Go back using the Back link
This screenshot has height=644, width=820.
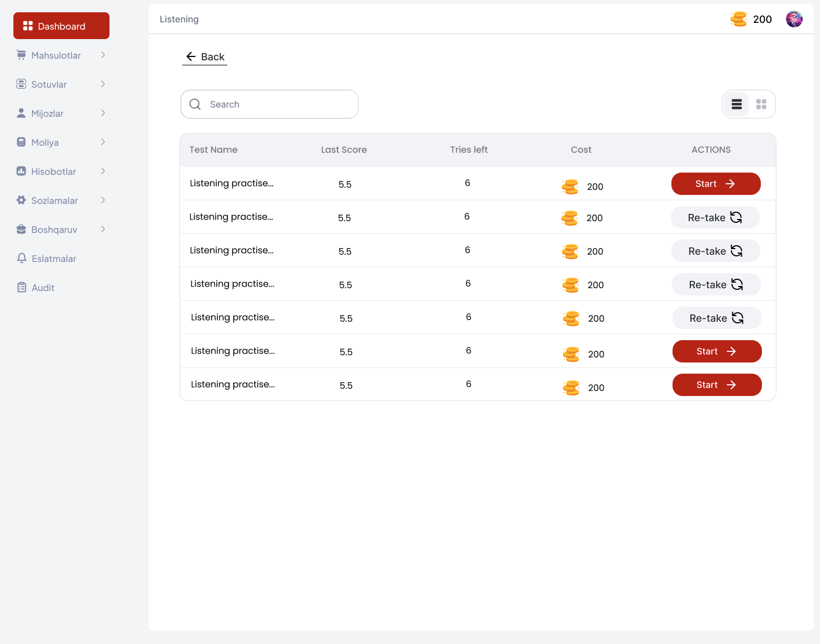click(x=205, y=57)
